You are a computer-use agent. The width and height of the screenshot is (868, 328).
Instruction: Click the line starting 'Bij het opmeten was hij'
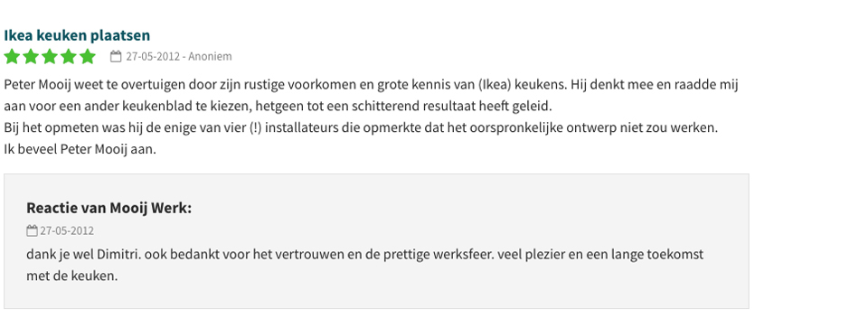(361, 127)
